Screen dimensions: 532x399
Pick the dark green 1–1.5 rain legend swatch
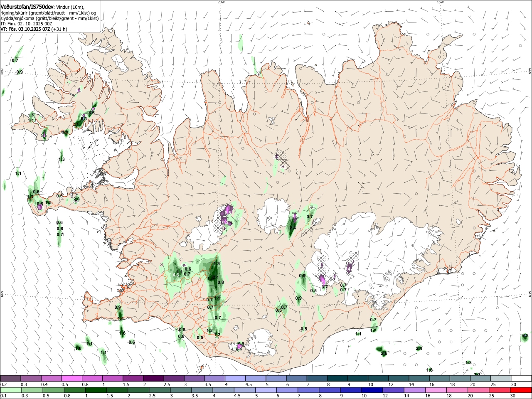pos(96,390)
